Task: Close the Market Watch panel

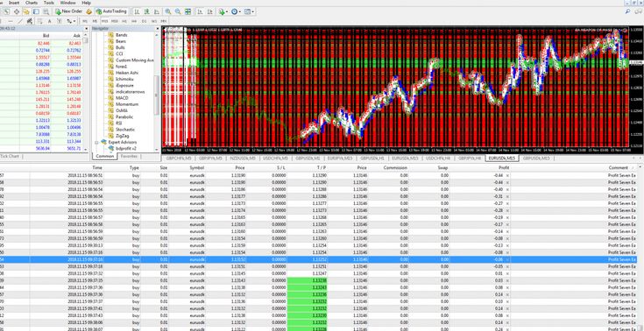Action: [86, 28]
